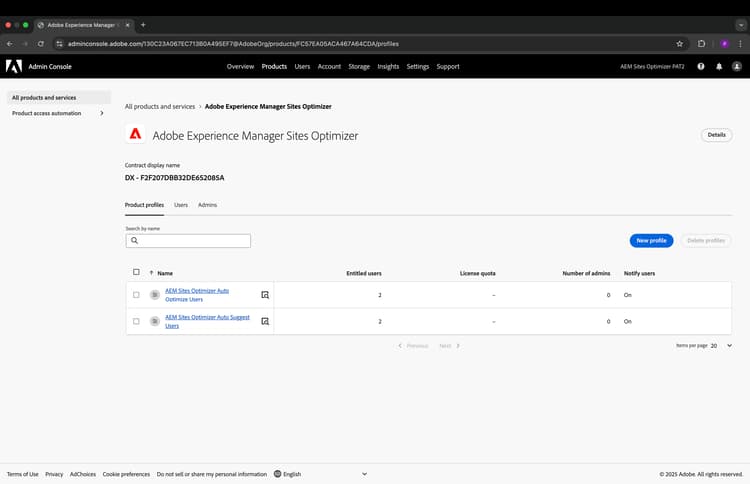The width and height of the screenshot is (750, 484).
Task: Expand the Product access automation chevron
Action: click(x=102, y=113)
